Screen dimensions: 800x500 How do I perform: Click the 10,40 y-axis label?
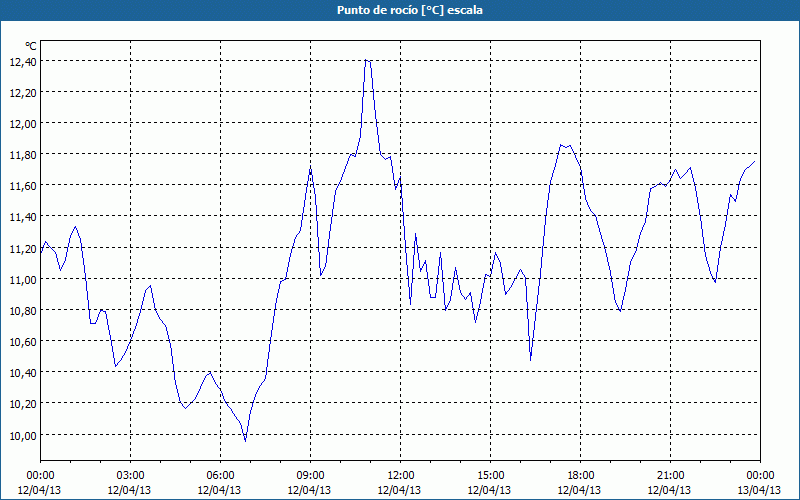pos(23,373)
